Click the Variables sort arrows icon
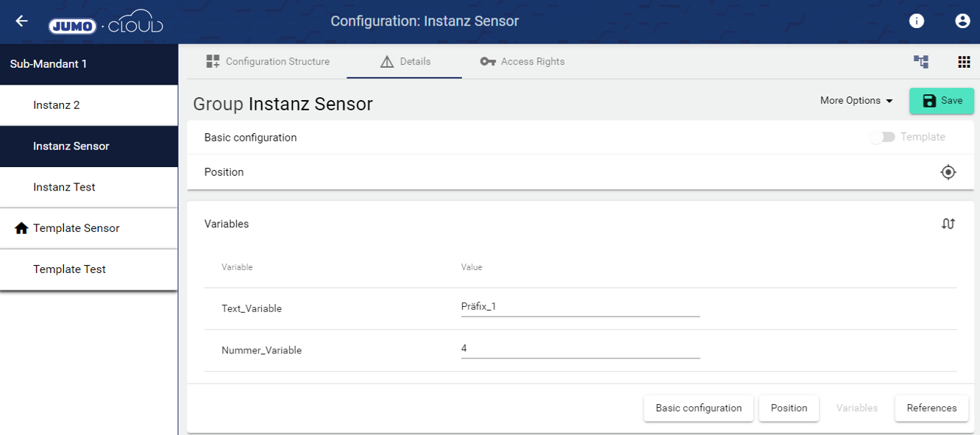This screenshot has height=435, width=980. (948, 224)
